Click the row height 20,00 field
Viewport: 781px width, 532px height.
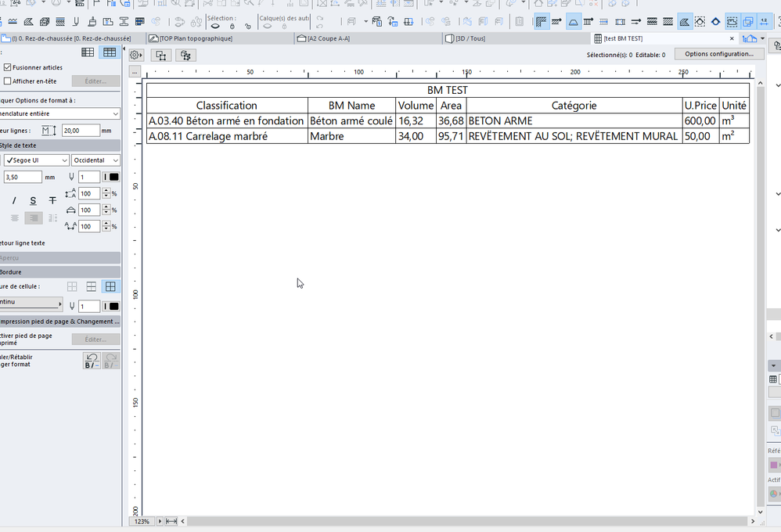[81, 131]
